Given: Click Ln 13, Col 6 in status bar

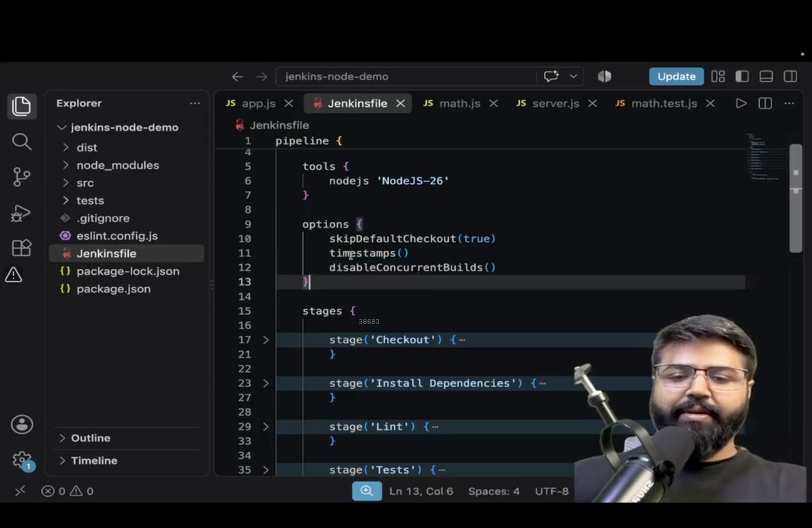Looking at the screenshot, I should pyautogui.click(x=421, y=491).
